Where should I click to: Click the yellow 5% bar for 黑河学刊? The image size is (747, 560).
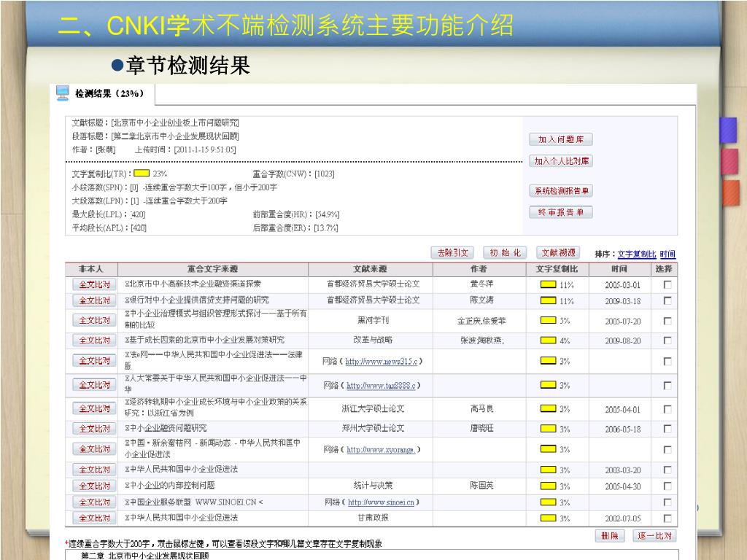click(x=549, y=321)
